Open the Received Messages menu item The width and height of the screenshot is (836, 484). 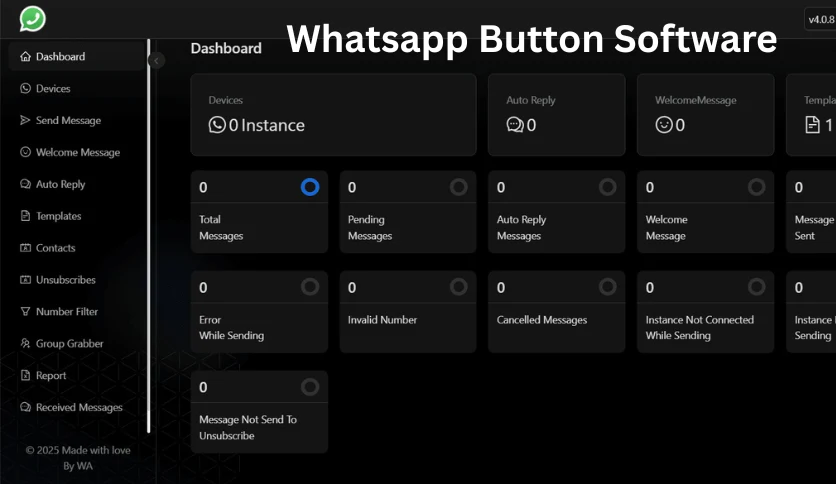(x=79, y=408)
